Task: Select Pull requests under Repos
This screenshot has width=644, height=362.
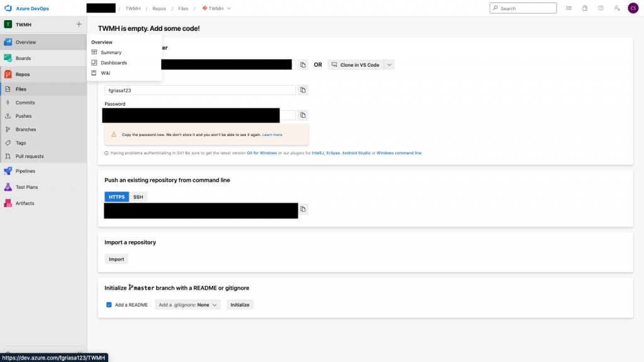Action: [x=43, y=156]
